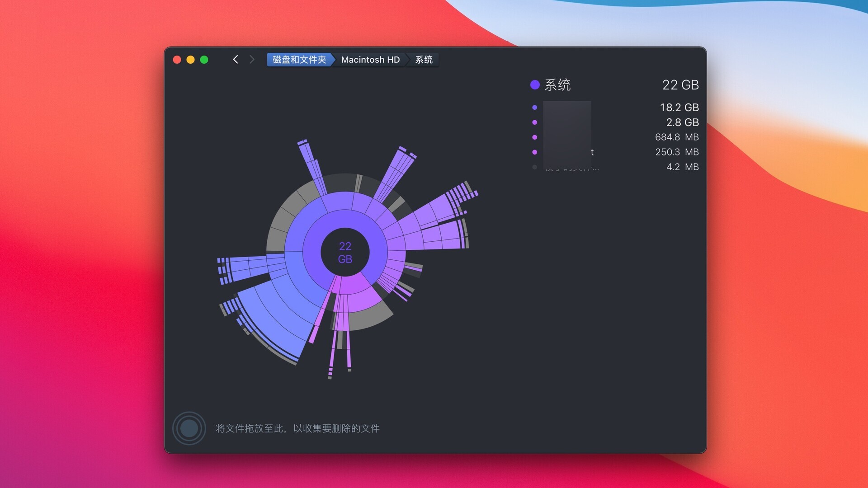The image size is (868, 488).
Task: Click the grey dot of the 4.2 MB row
Action: coord(535,167)
